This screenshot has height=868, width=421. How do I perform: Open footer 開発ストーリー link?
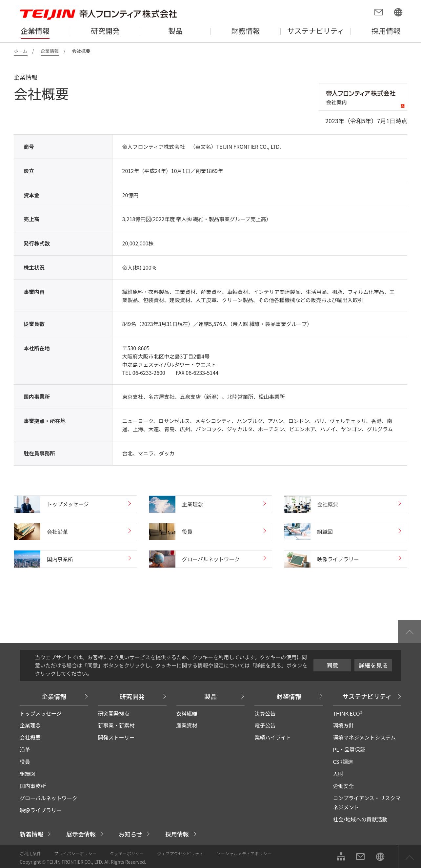[x=116, y=738]
